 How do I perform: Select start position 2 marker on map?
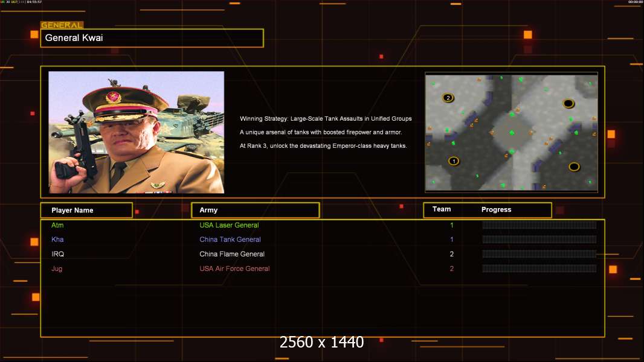[x=448, y=98]
